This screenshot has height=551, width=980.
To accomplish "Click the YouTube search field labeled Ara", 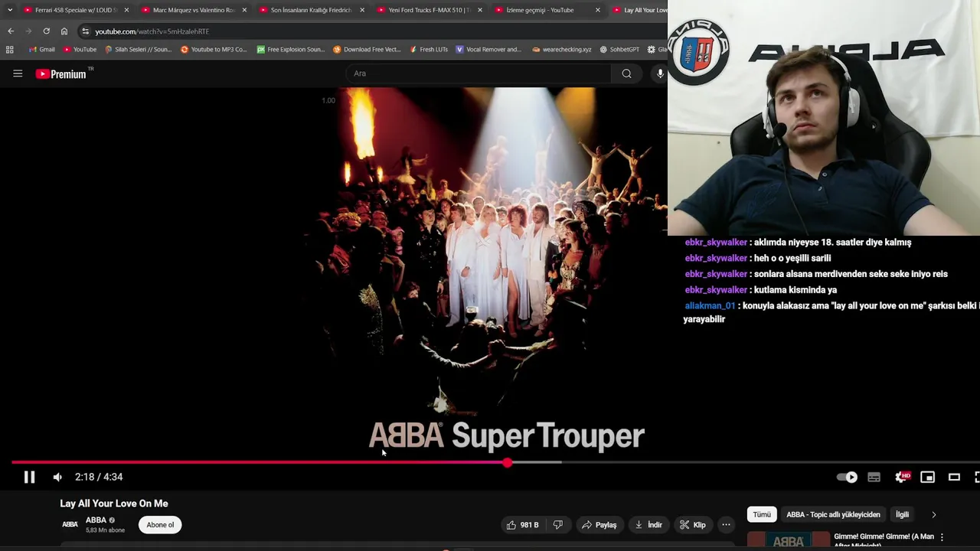I will click(479, 73).
